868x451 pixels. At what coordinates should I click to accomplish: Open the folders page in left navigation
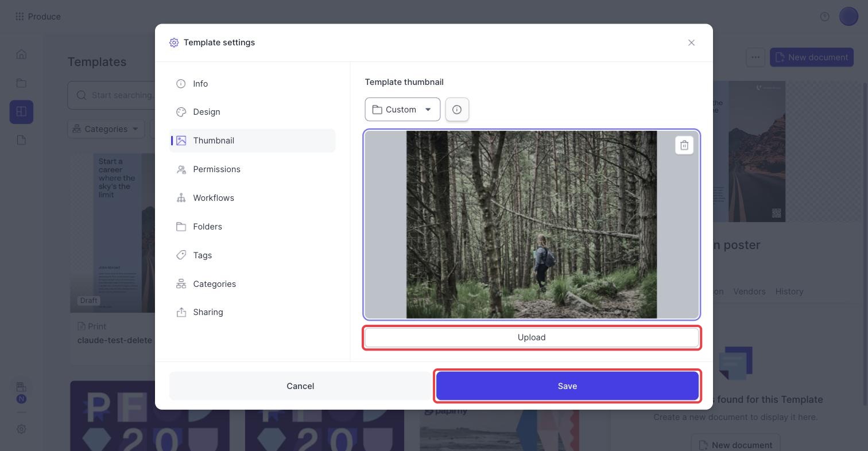(x=21, y=83)
